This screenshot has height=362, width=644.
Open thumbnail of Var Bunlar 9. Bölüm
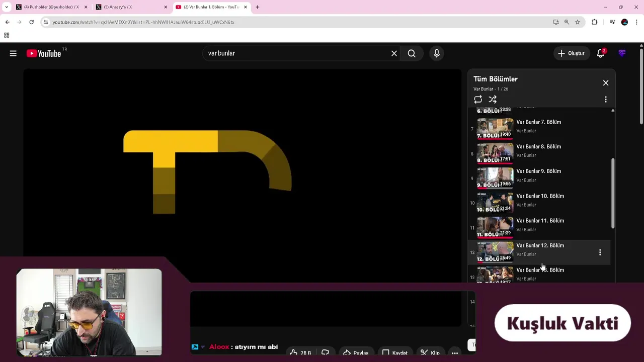pyautogui.click(x=495, y=177)
